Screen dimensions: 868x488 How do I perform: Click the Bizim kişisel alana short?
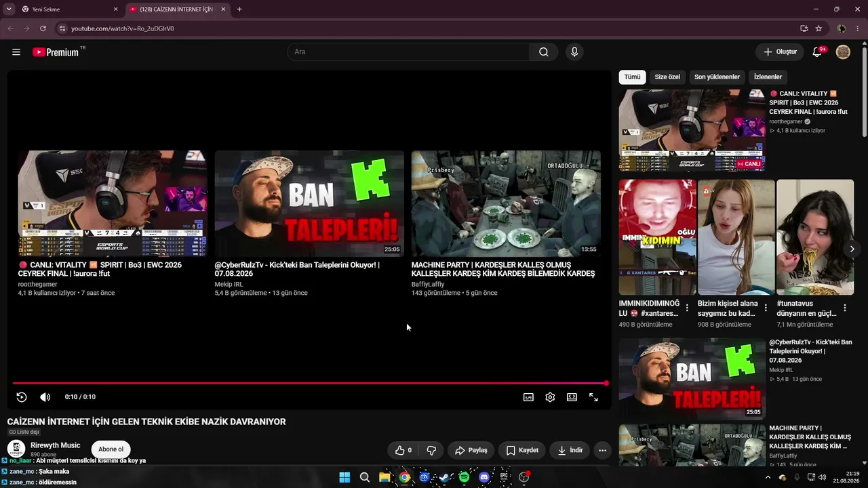tap(736, 237)
